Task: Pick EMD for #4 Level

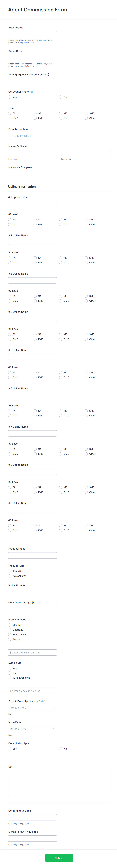Action: 35,339
